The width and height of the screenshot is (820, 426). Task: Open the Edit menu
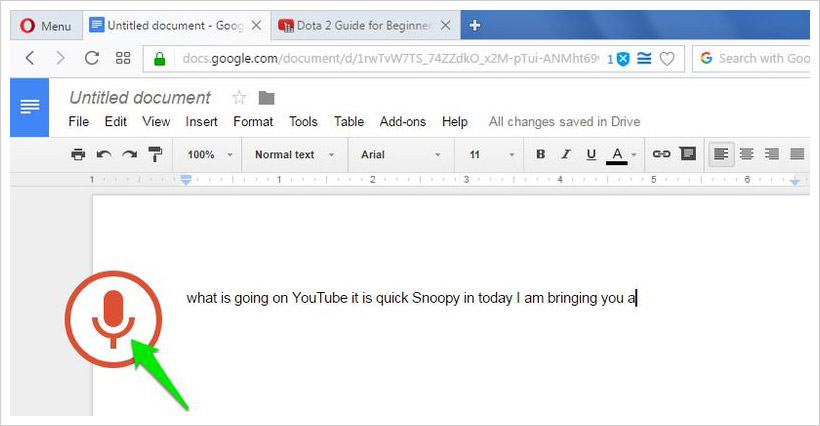pos(116,122)
